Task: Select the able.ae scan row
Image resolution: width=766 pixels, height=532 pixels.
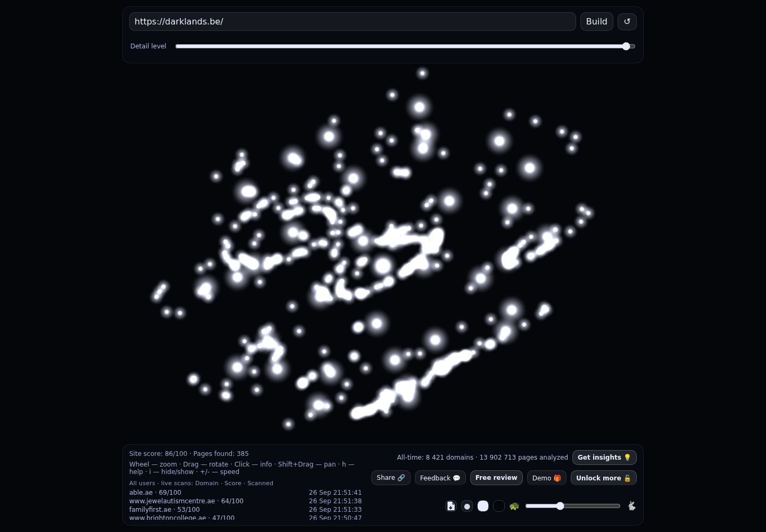Action: pos(245,493)
